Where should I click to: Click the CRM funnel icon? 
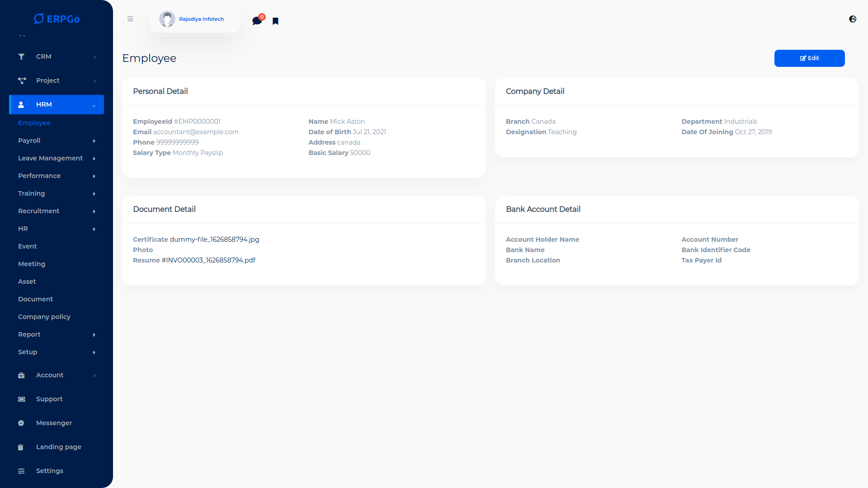(x=21, y=56)
